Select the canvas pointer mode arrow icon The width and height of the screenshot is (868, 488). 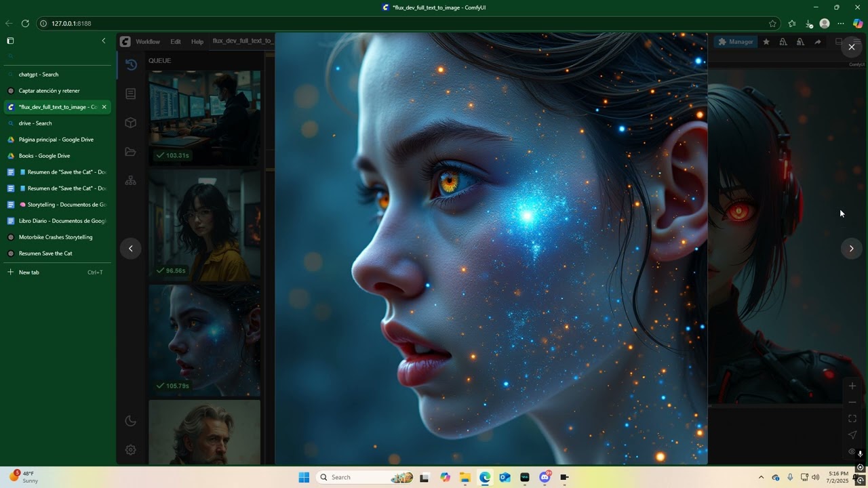click(852, 435)
